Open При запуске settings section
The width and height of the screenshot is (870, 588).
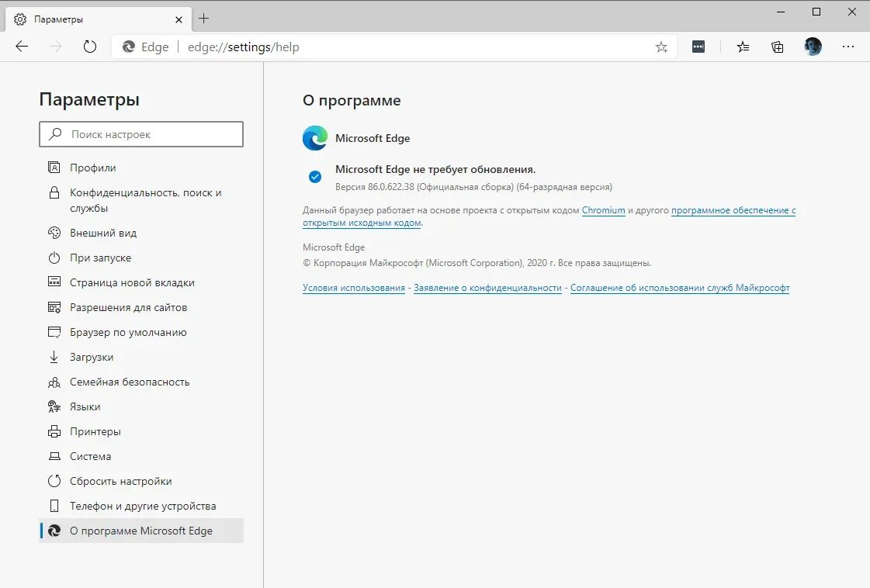[141, 258]
